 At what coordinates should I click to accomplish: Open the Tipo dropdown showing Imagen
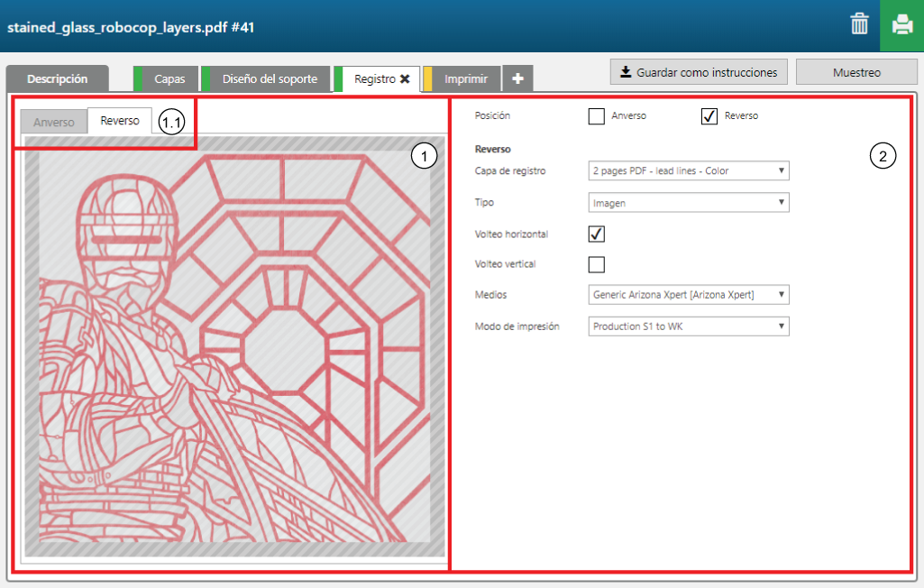pyautogui.click(x=689, y=202)
